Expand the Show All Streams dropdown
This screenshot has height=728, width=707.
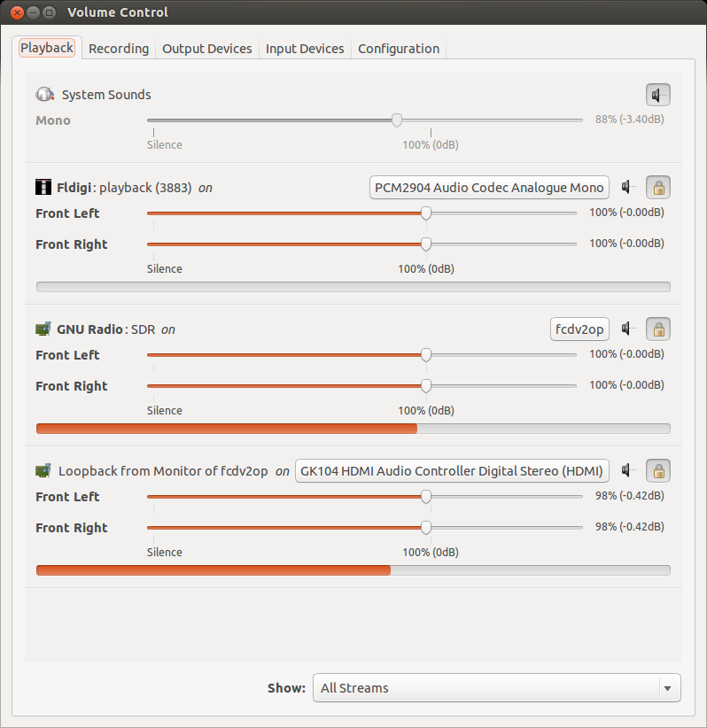(x=497, y=687)
